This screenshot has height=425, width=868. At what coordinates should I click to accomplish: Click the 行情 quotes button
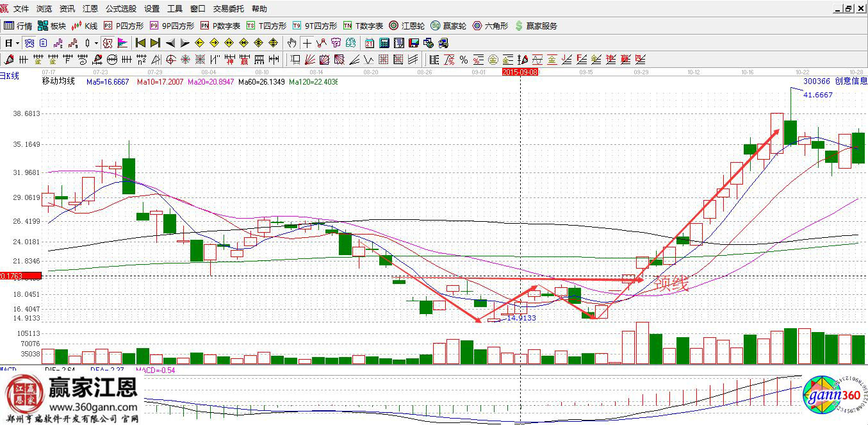point(18,26)
